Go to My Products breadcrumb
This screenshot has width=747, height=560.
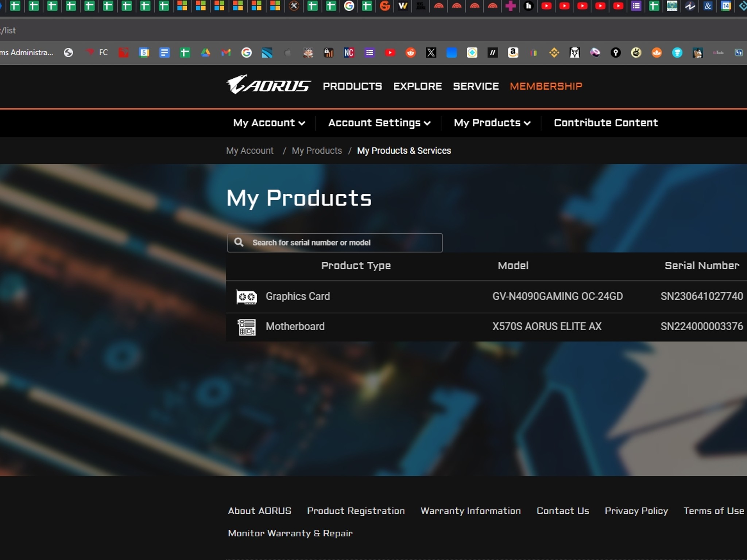317,151
